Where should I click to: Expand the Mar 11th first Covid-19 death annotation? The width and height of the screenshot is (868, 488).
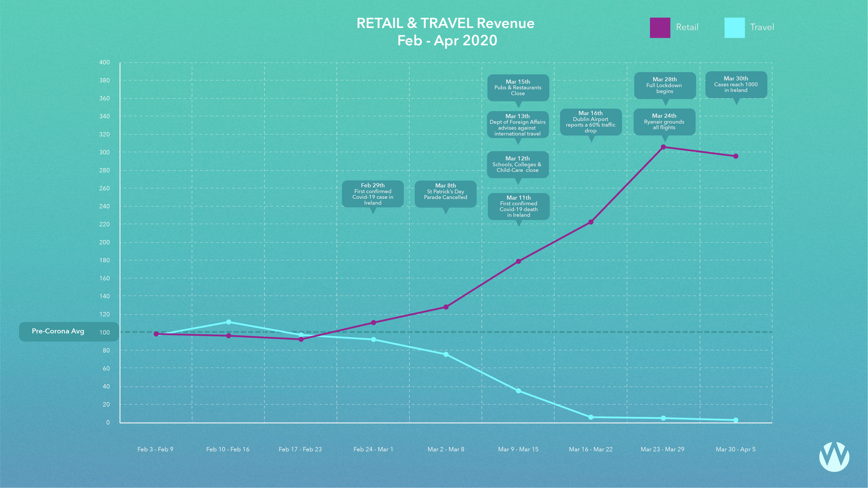click(x=518, y=206)
